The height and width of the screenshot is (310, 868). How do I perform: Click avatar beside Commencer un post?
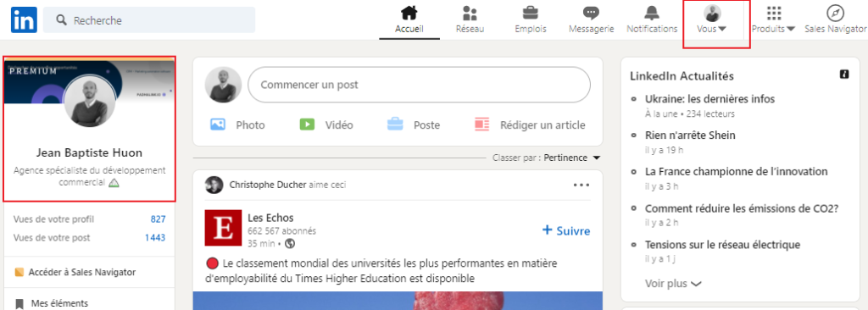pyautogui.click(x=223, y=85)
